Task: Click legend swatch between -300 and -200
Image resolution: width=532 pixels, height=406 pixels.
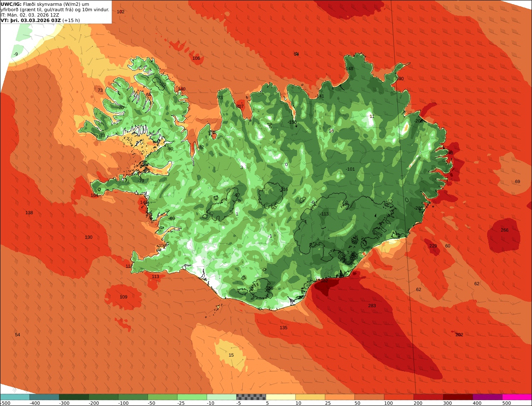Action: tap(74, 397)
